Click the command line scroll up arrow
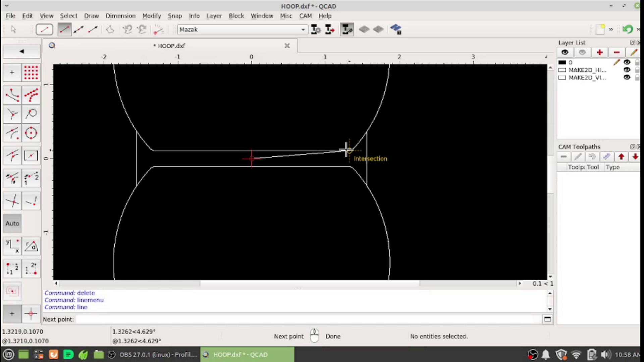Image resolution: width=644 pixels, height=362 pixels. pyautogui.click(x=550, y=293)
